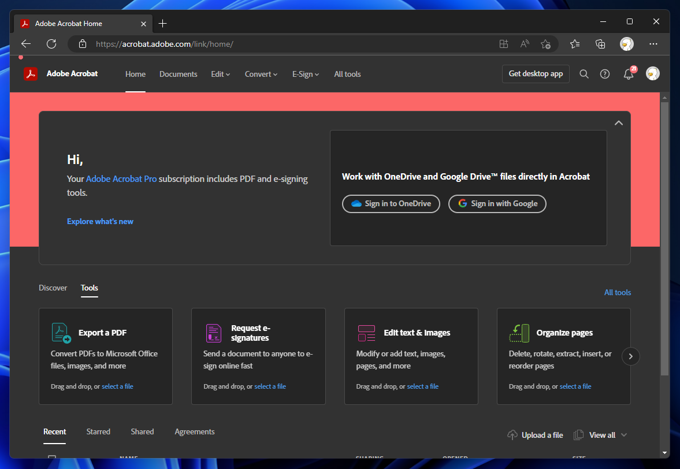This screenshot has width=680, height=469.
Task: Click the Adobe Acrobat brand text
Action: coord(72,74)
